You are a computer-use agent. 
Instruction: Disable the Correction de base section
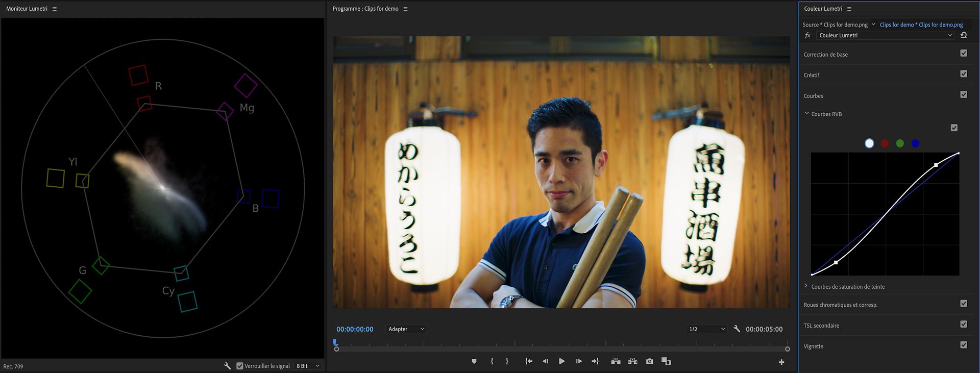[963, 53]
